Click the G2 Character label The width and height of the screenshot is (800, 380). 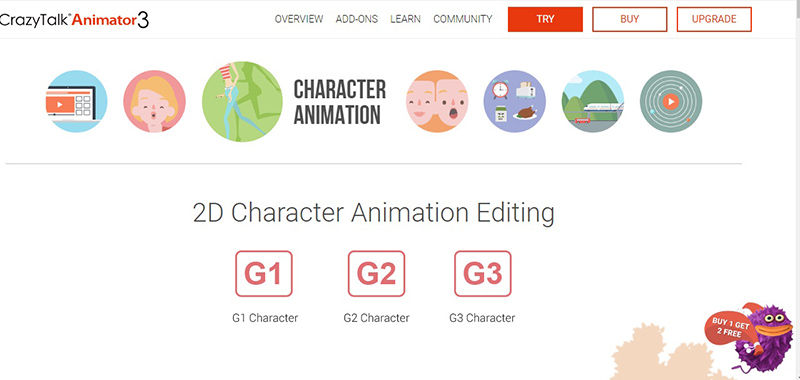[x=377, y=318]
